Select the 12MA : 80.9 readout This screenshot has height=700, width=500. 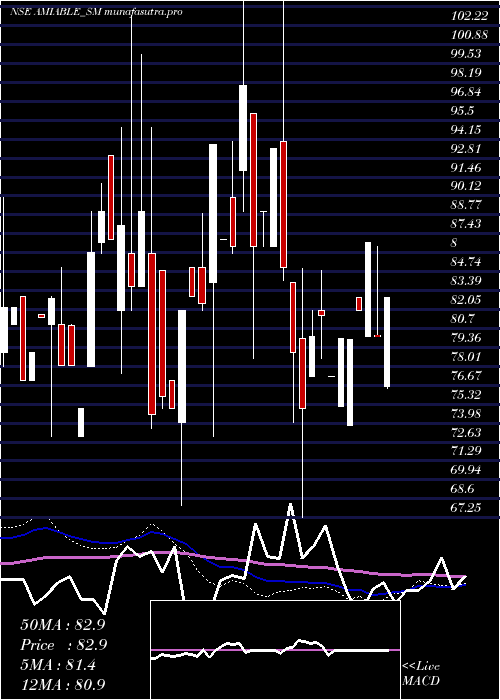click(x=62, y=685)
